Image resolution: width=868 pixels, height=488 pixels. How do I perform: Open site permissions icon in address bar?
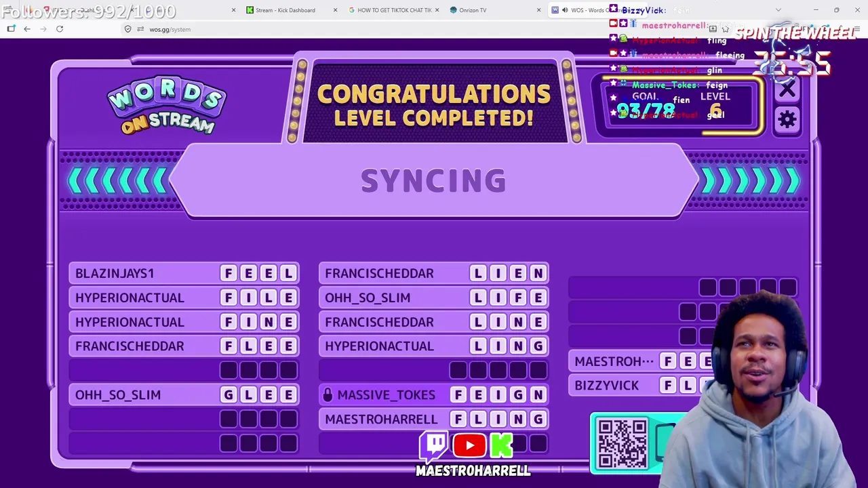click(x=140, y=29)
